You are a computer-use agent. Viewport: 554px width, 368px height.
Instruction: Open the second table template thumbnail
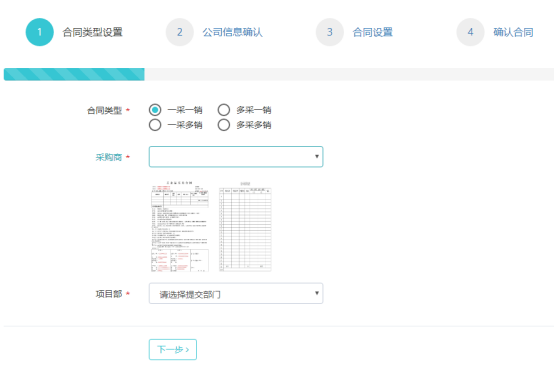[245, 226]
